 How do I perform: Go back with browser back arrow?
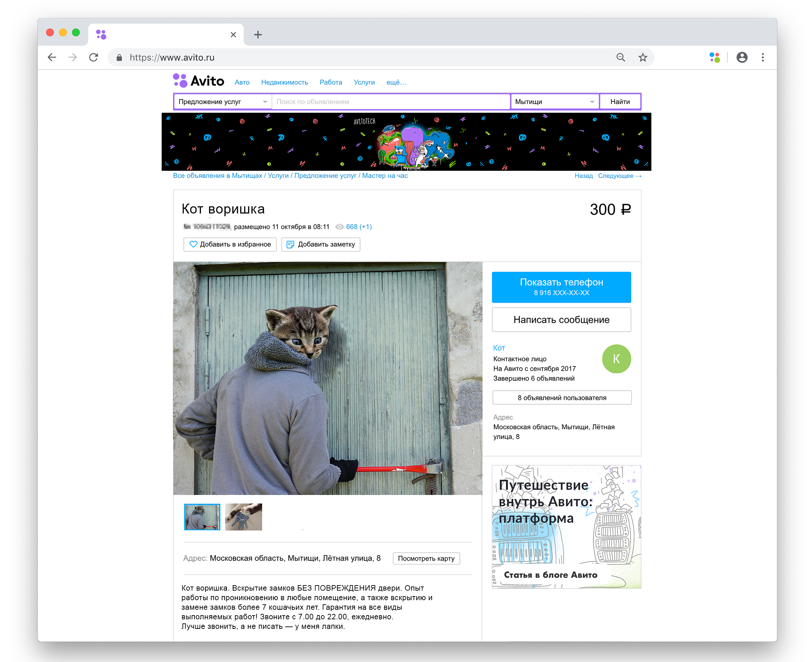52,58
